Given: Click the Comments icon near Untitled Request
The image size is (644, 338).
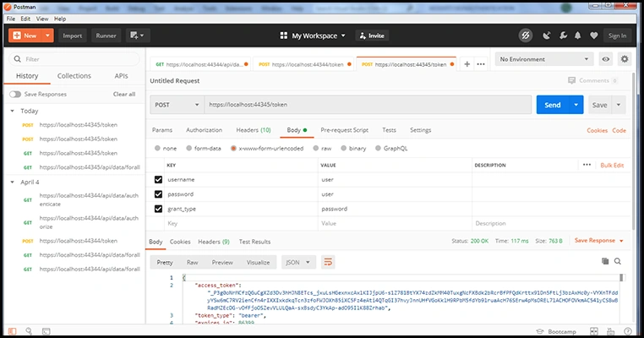Looking at the screenshot, I should tap(571, 80).
